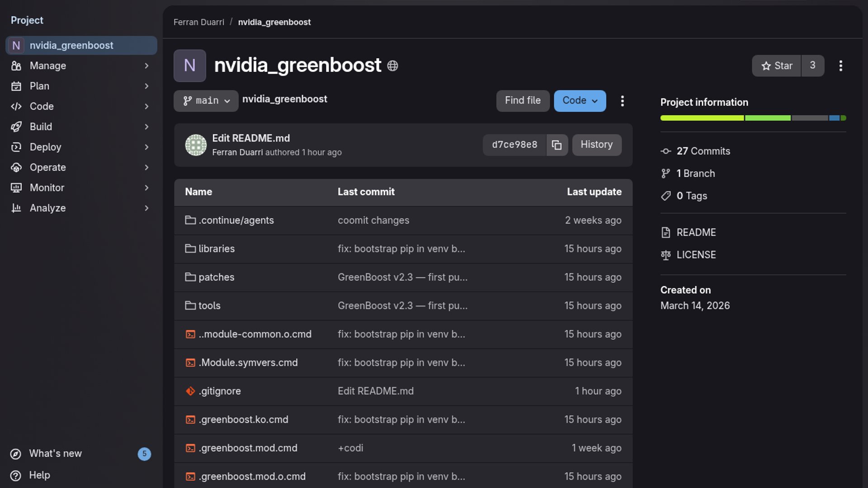
Task: Click the Star icon button
Action: 776,66
